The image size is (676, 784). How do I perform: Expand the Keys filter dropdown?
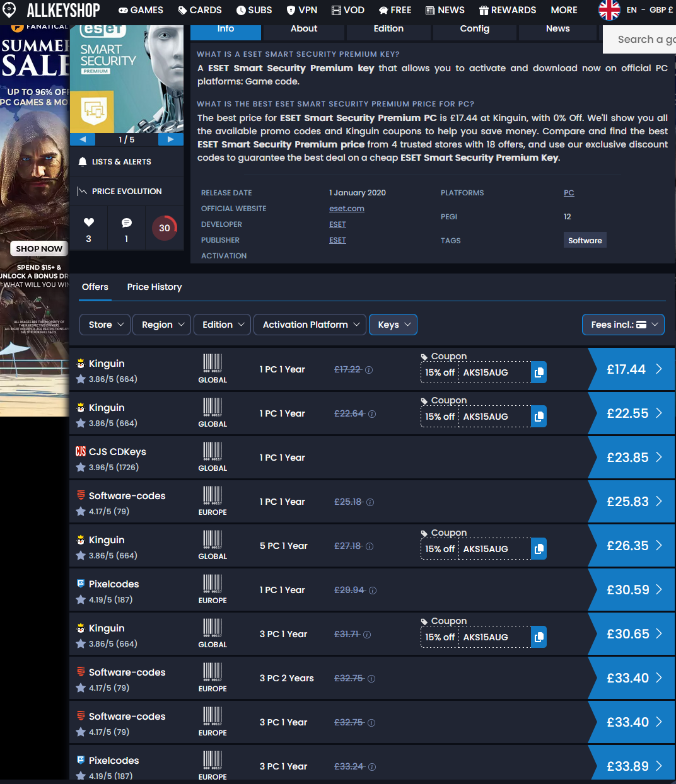pyautogui.click(x=393, y=325)
